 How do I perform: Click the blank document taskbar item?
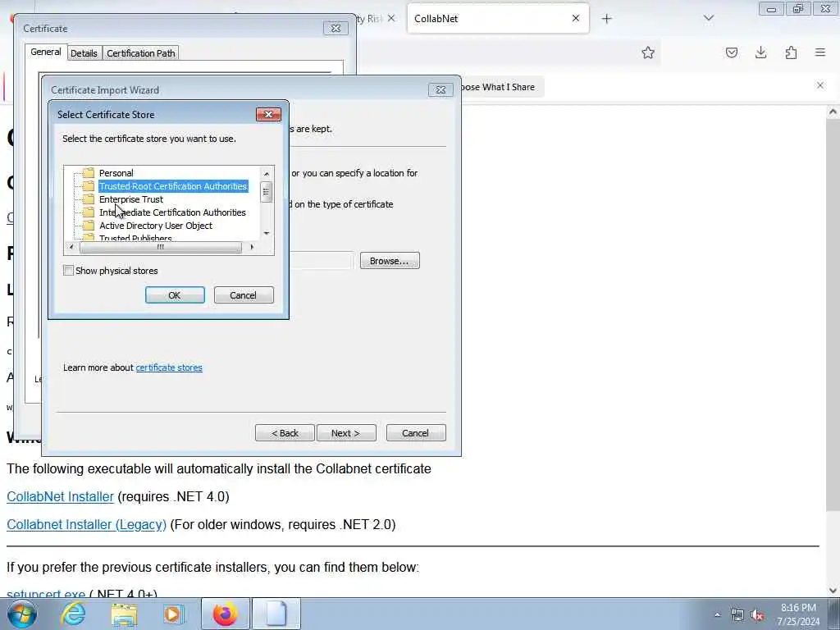pyautogui.click(x=276, y=614)
